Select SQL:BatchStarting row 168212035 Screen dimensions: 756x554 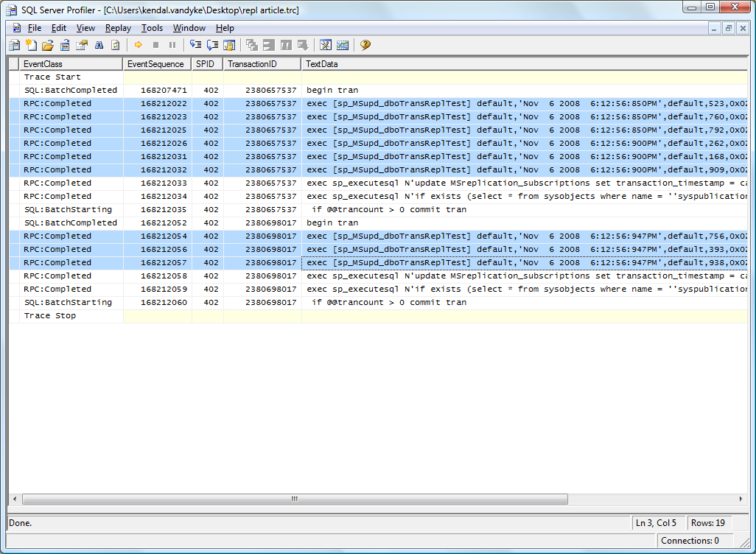(x=378, y=210)
